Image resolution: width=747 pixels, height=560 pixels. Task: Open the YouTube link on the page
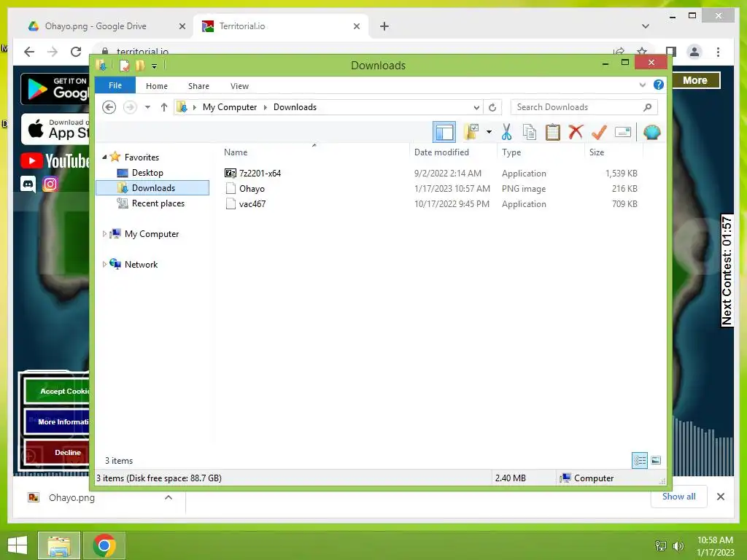pos(55,161)
